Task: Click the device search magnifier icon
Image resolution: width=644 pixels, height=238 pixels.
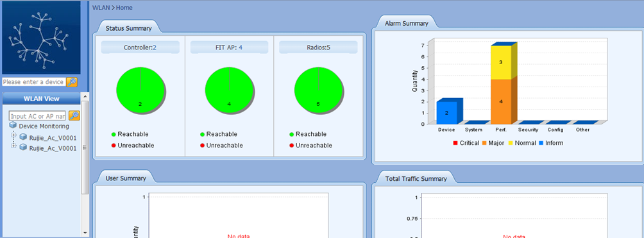Action: (x=72, y=82)
